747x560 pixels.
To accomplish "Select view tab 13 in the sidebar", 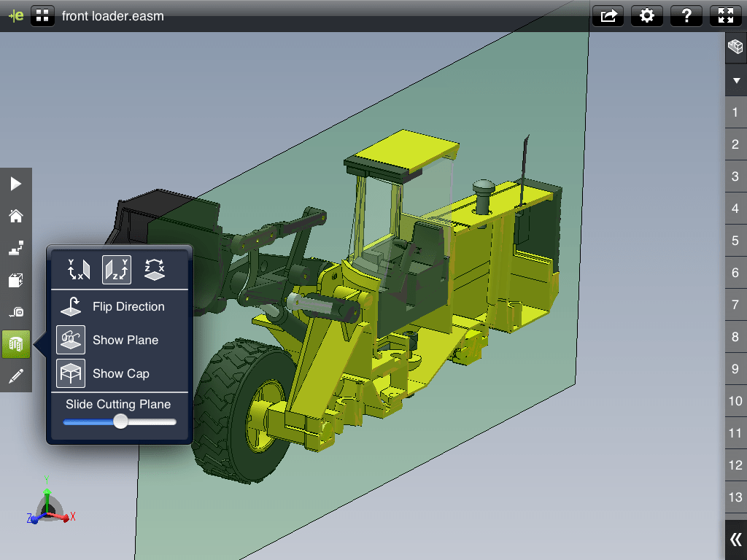I will point(735,497).
